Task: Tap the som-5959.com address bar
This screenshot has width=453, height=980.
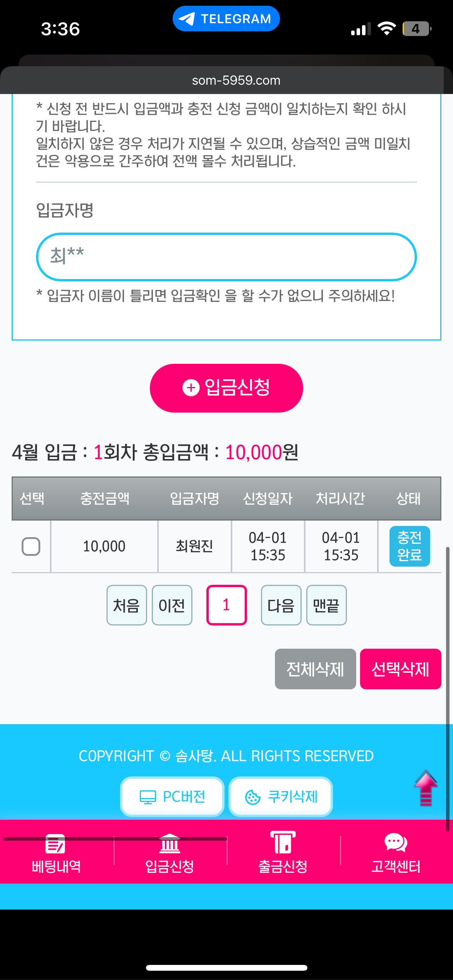Action: (x=236, y=80)
